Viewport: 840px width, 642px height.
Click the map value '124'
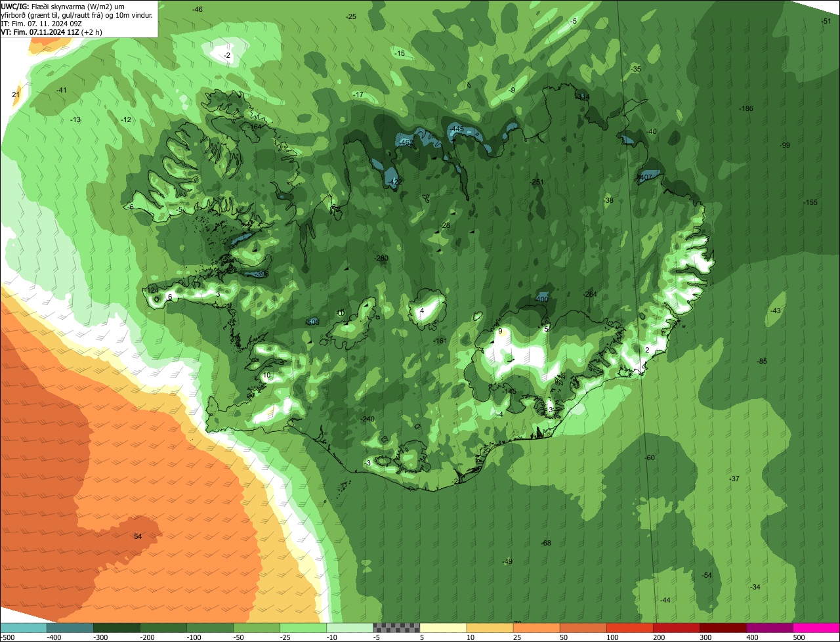pos(153,290)
